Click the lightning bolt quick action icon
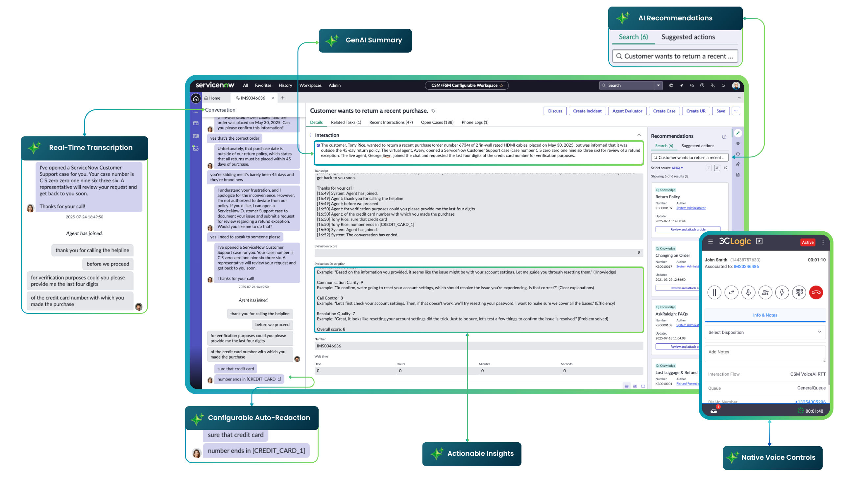This screenshot has width=868, height=488. [782, 292]
